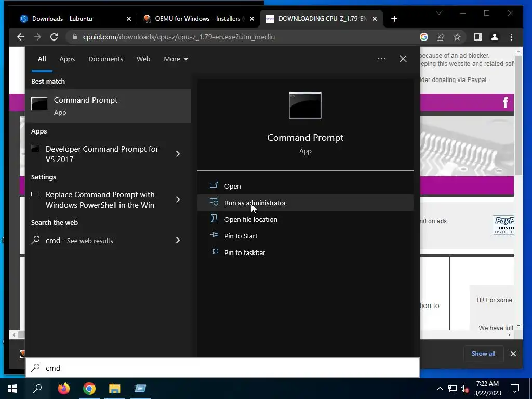532x399 pixels.
Task: Open search panel options (three dots)
Action: coord(381,59)
